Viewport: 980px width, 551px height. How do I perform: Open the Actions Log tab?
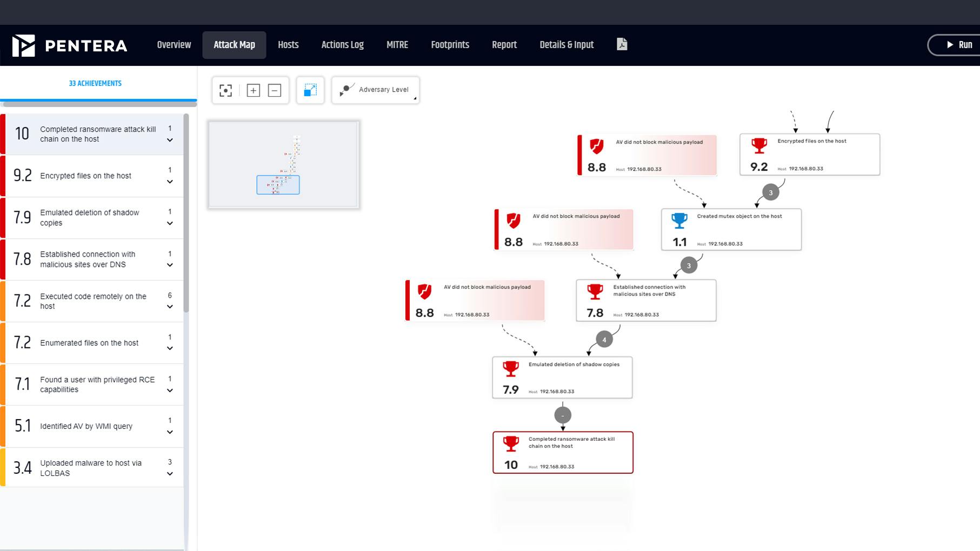[342, 45]
